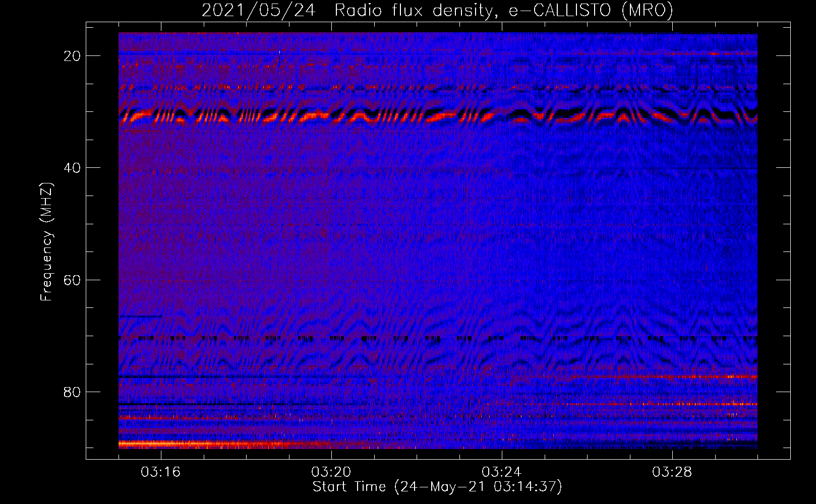Click the "Start Time (24-May-21 03:14:37)" axis label
Image resolution: width=816 pixels, height=504 pixels.
pos(437,487)
